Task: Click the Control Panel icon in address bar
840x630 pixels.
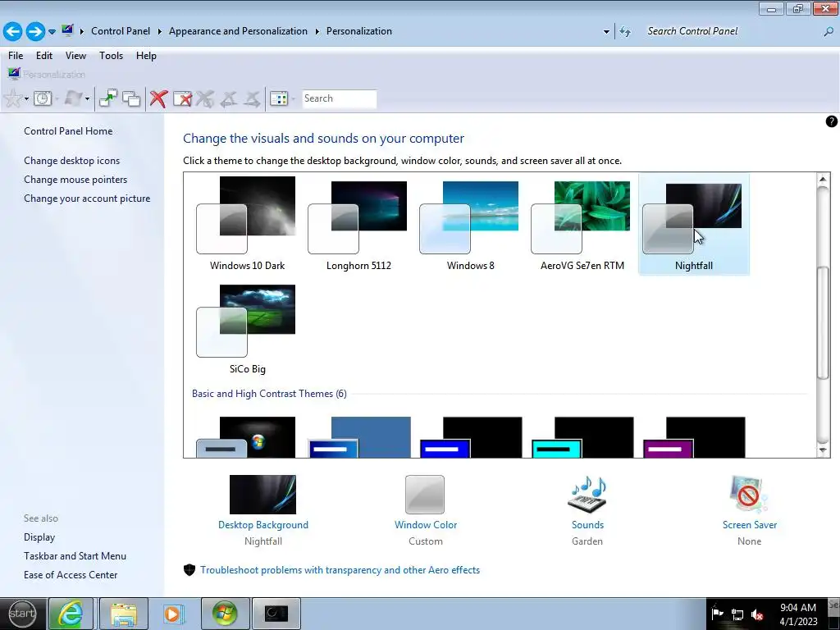Action: pos(67,30)
